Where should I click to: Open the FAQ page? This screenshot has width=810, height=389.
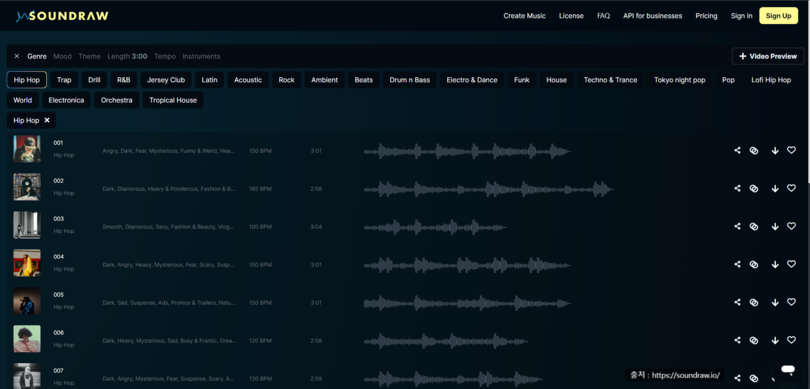coord(603,16)
